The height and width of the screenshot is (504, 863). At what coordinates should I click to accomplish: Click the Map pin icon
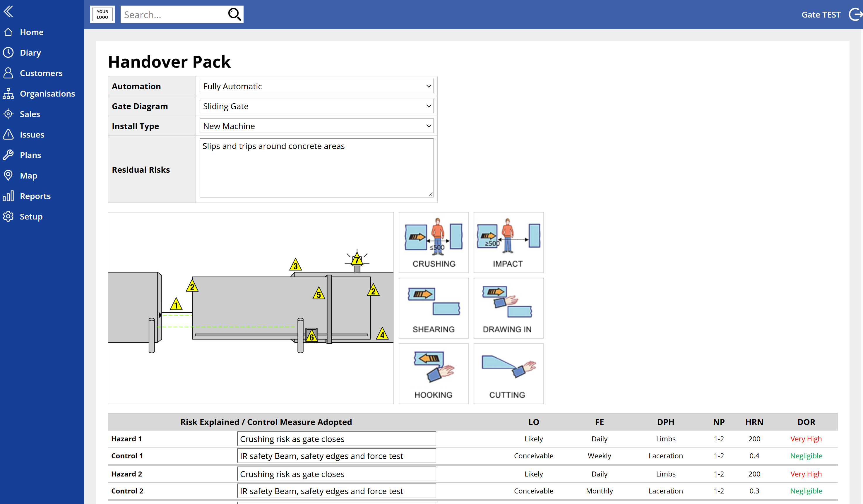click(8, 175)
